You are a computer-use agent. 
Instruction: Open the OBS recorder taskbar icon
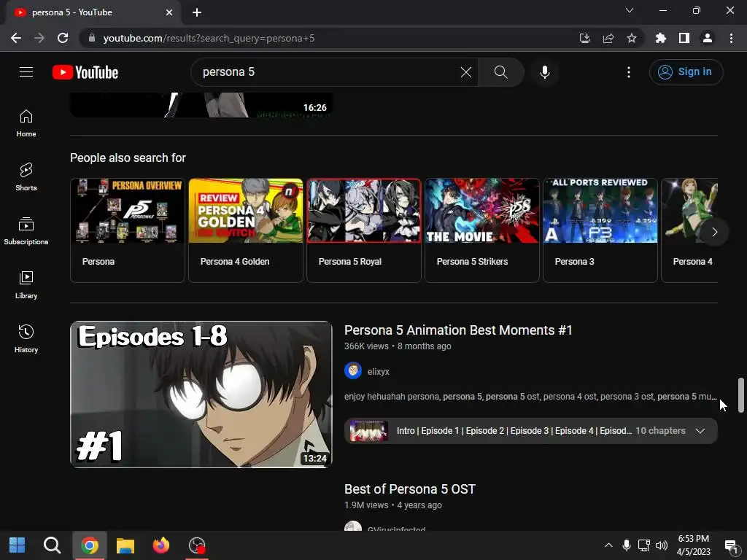pyautogui.click(x=197, y=545)
